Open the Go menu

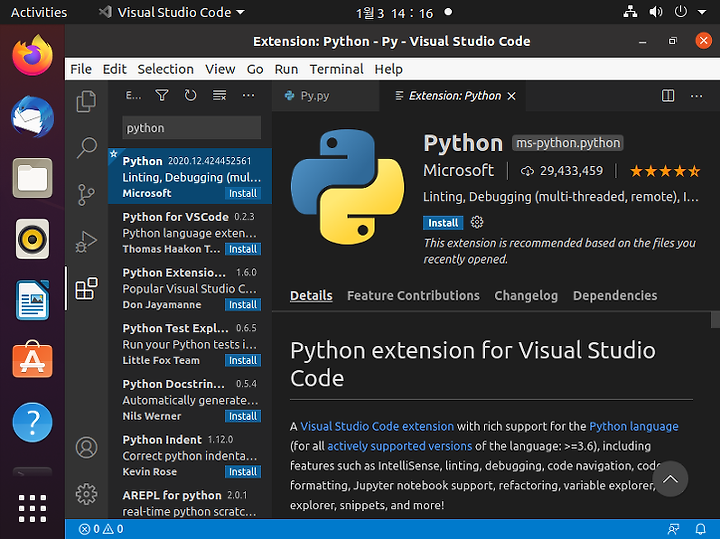[x=255, y=69]
